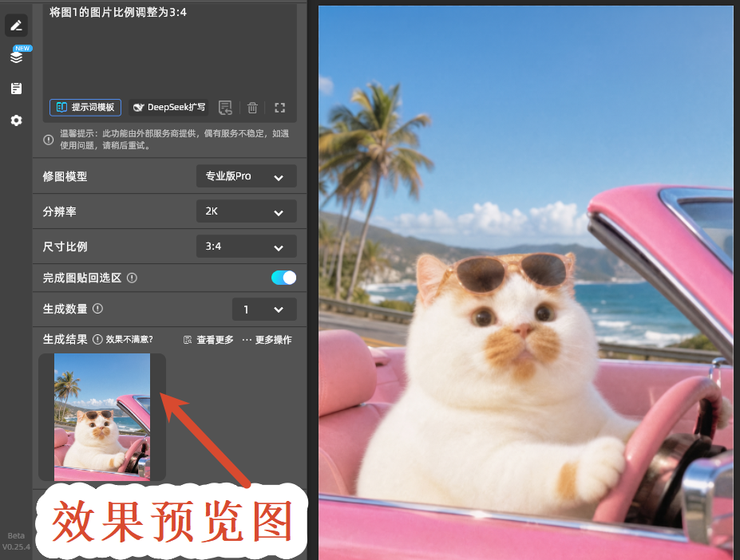The width and height of the screenshot is (740, 560).
Task: Select the generated cat result thumbnail
Action: coord(102,417)
